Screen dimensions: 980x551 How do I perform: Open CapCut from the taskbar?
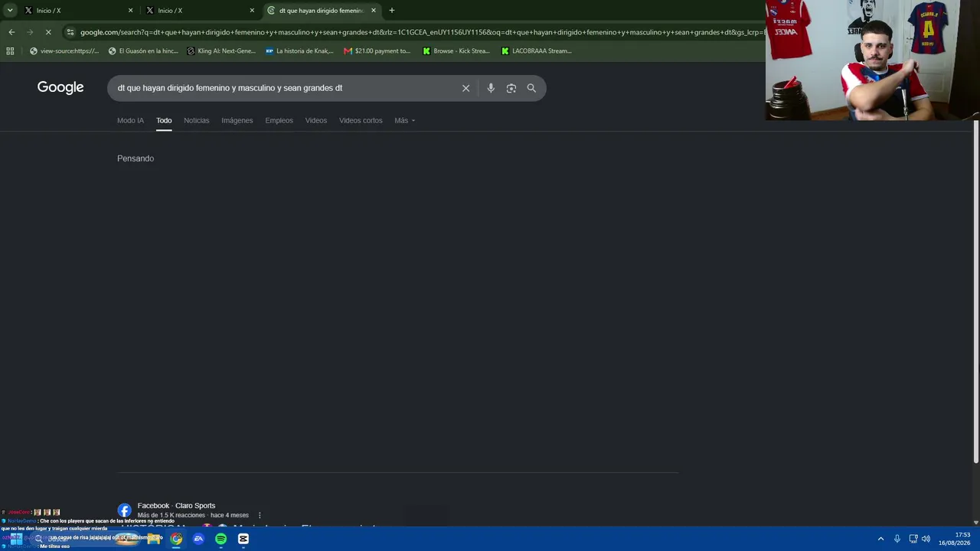243,539
